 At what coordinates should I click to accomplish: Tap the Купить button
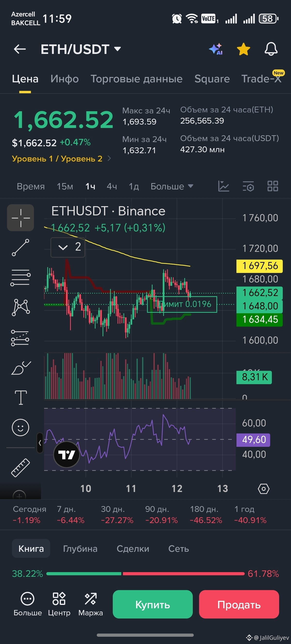click(153, 604)
